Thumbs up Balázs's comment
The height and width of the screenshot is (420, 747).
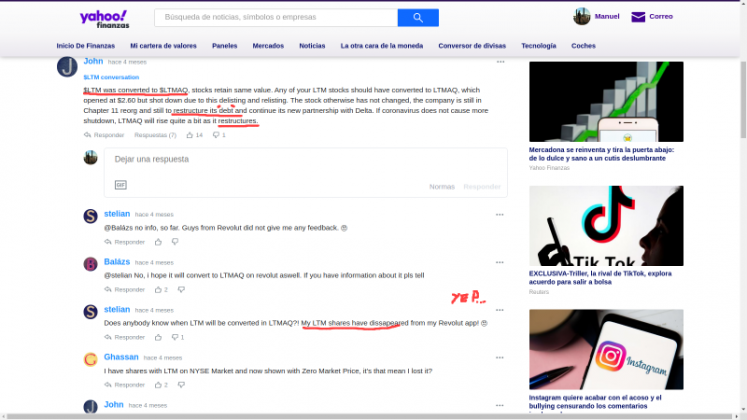(158, 290)
